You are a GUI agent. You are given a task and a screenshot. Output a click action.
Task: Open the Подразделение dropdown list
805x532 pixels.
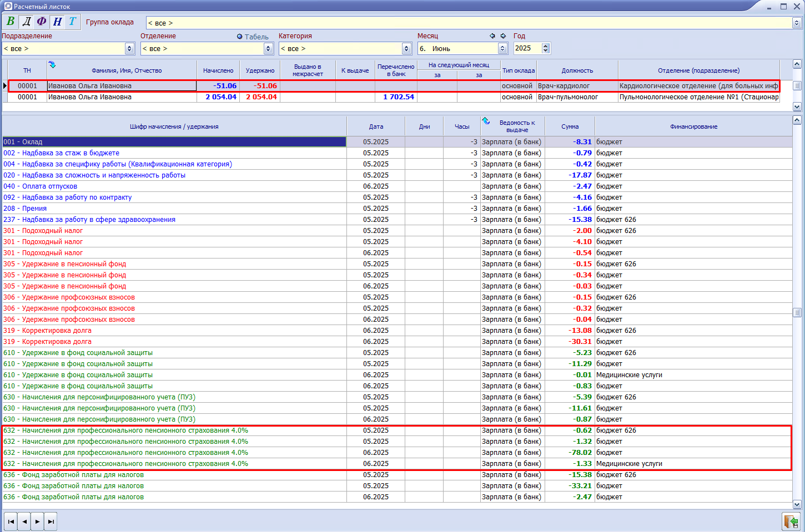(129, 49)
